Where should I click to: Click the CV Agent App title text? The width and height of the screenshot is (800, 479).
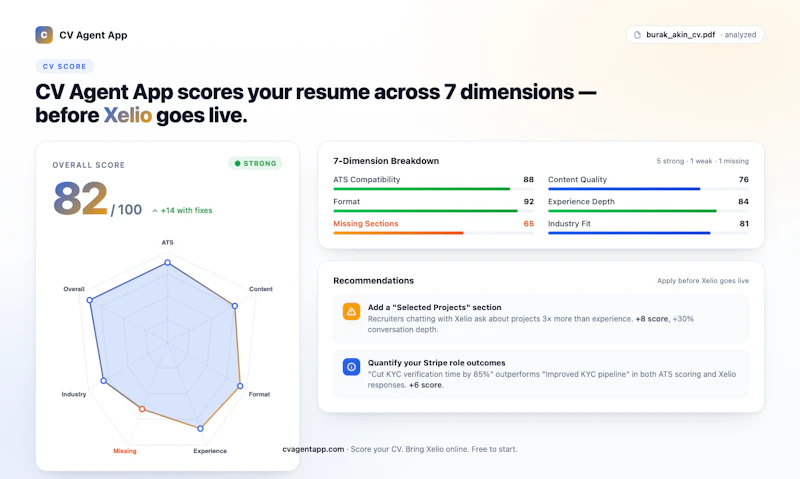(x=93, y=35)
